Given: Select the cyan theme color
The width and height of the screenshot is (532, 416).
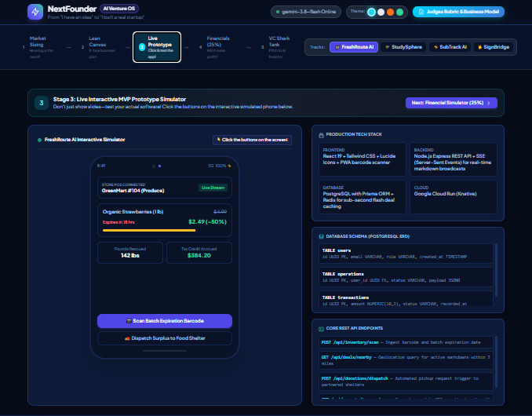Looking at the screenshot, I should coord(371,13).
